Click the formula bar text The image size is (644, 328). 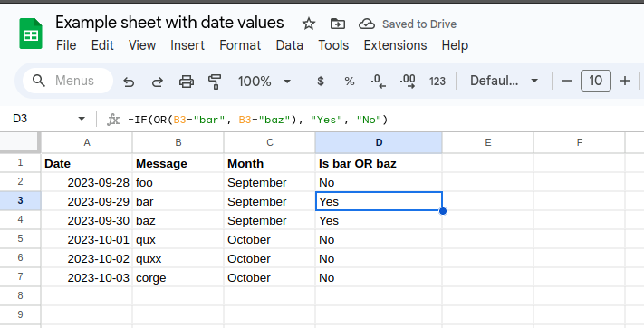(x=258, y=120)
